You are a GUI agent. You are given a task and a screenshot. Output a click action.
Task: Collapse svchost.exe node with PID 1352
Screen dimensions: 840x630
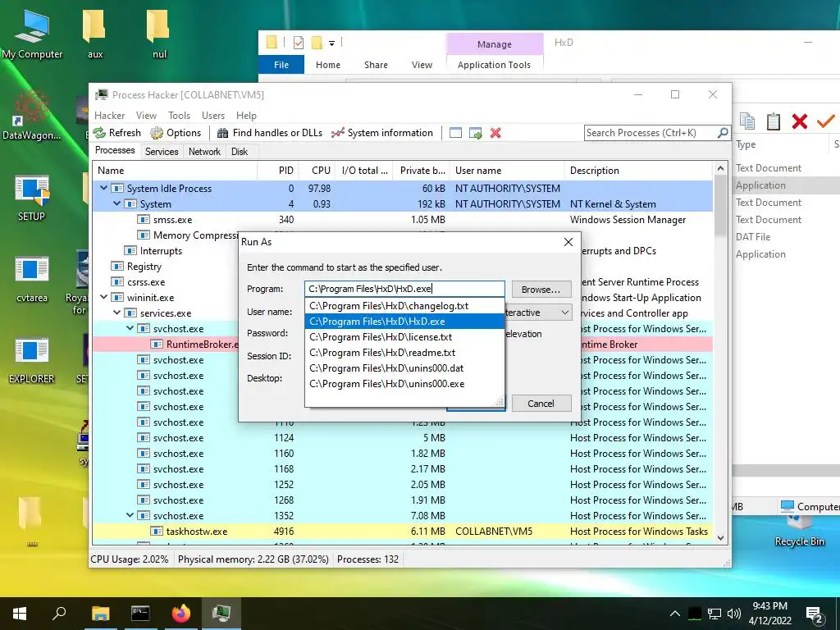point(130,515)
